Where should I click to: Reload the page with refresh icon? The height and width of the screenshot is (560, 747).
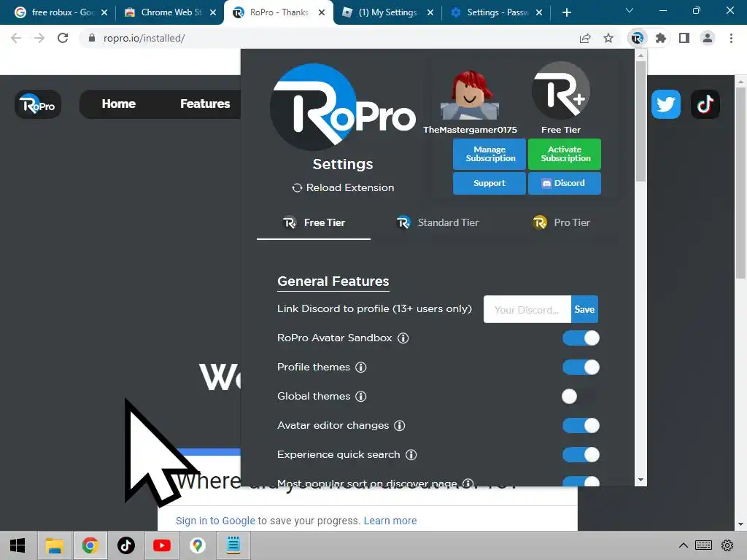tap(63, 38)
